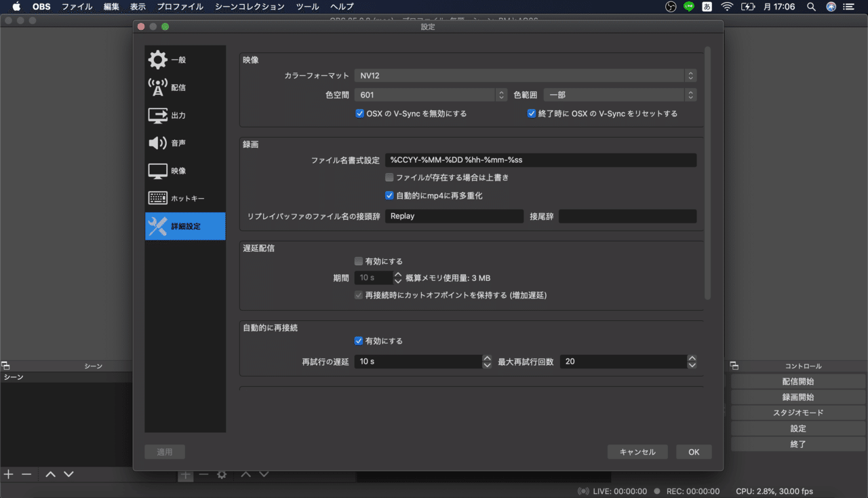This screenshot has width=868, height=498.
Task: Open the OBS application menu
Action: tap(41, 7)
